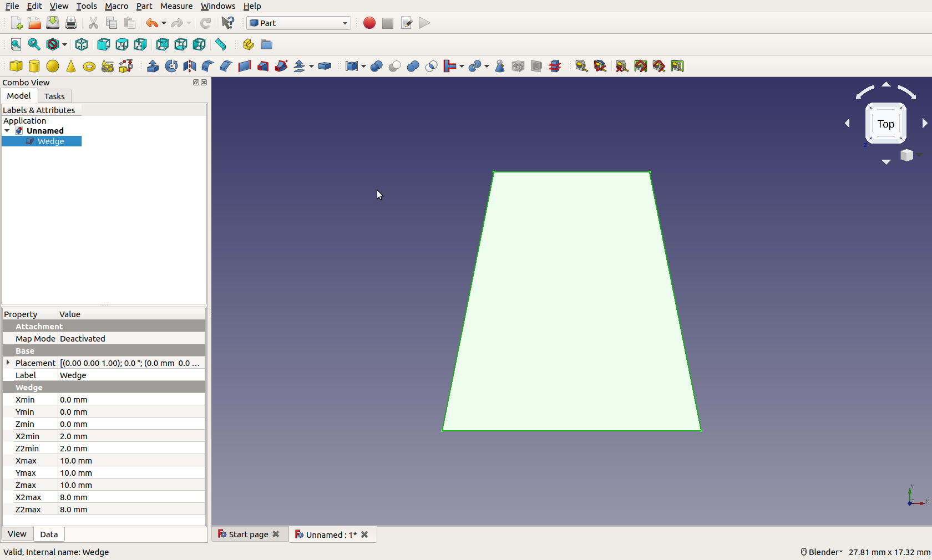Open the Measure menu
Screen dimensions: 932x560
pos(176,6)
